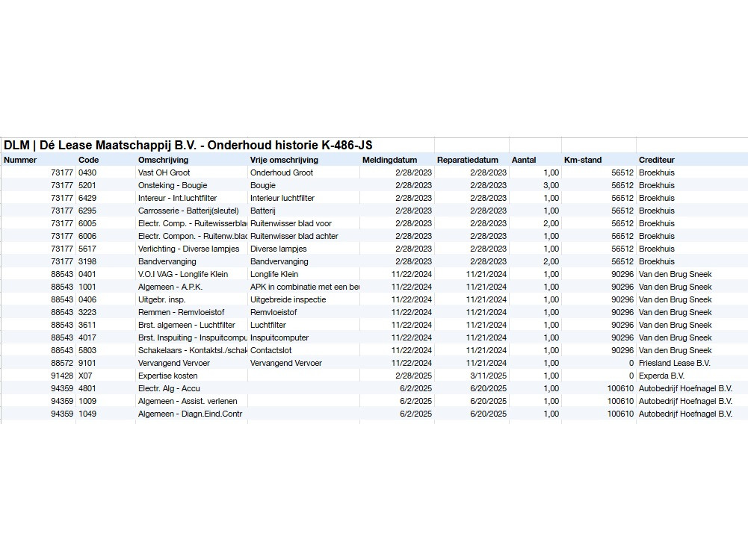Select the 'Crediteur' header cell
This screenshot has width=748, height=560.
(x=657, y=160)
